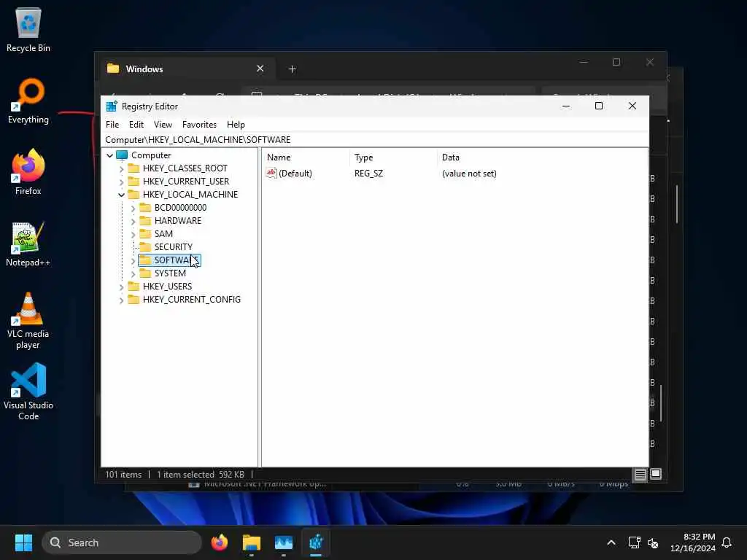This screenshot has height=560, width=747.
Task: Expand the BCD00000000 subkey
Action: click(x=133, y=208)
